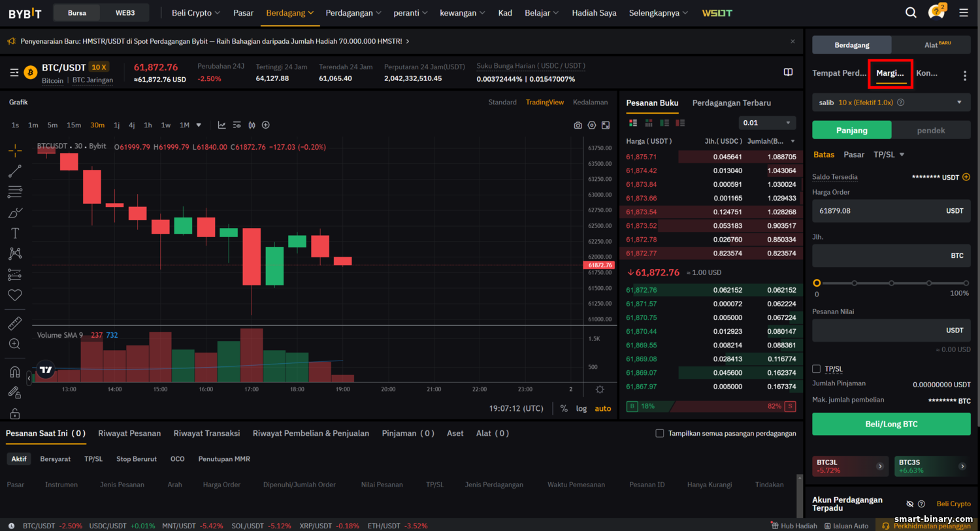Take a chart snapshot with camera icon
This screenshot has width=980, height=531.
(x=578, y=125)
